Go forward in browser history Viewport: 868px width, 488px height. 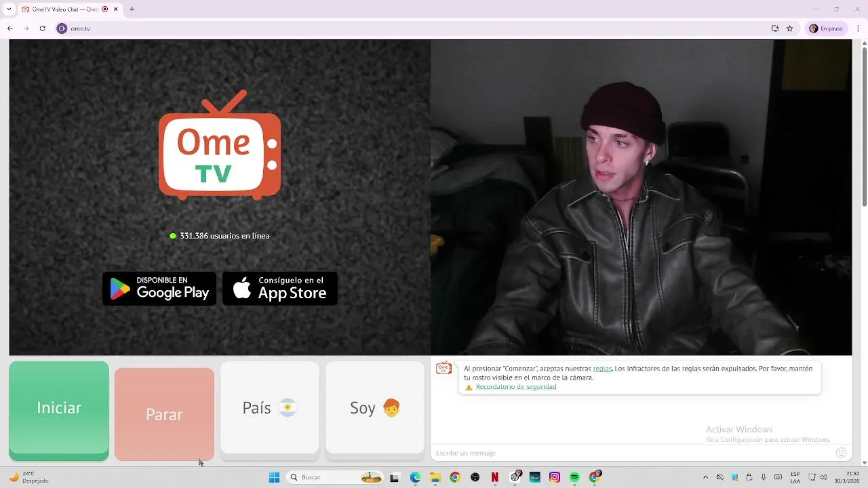(26, 28)
